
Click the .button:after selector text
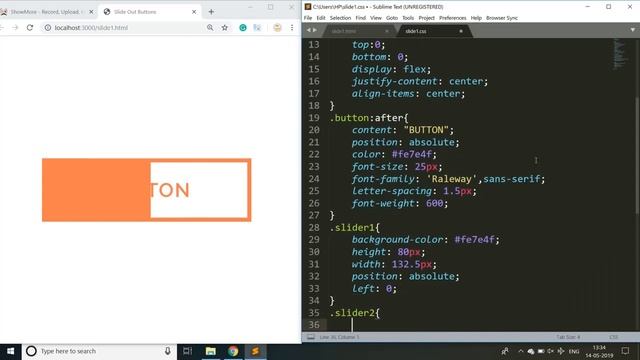point(366,118)
